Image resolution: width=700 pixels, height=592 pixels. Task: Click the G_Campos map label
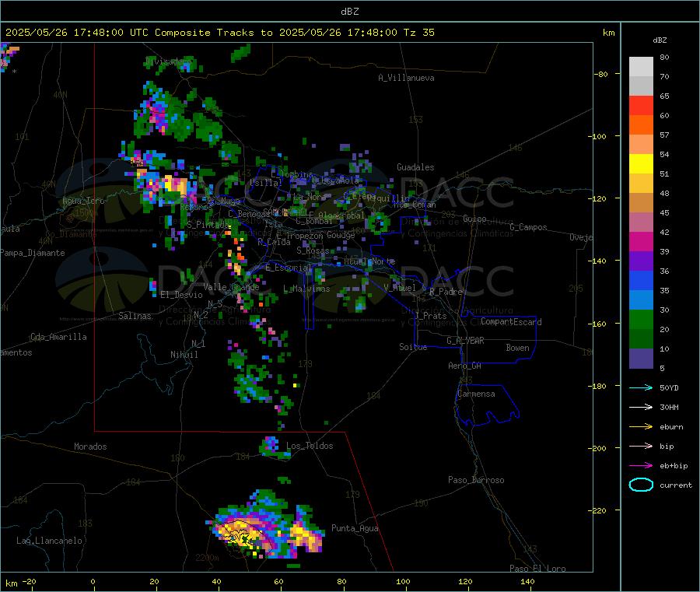(x=528, y=227)
